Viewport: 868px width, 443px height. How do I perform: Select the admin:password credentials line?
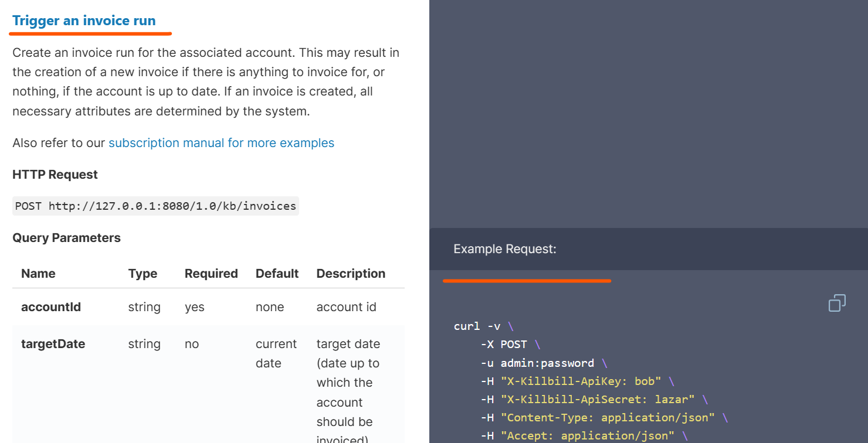pyautogui.click(x=538, y=363)
